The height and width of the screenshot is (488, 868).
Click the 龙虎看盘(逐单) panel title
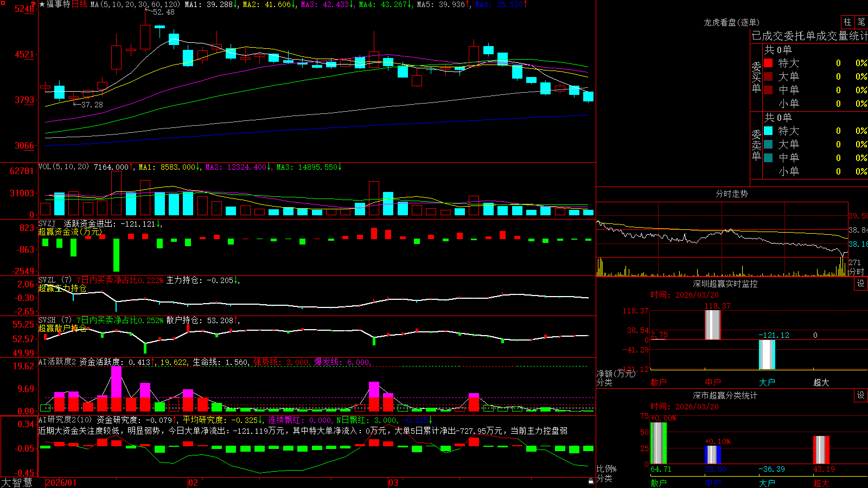pos(731,22)
